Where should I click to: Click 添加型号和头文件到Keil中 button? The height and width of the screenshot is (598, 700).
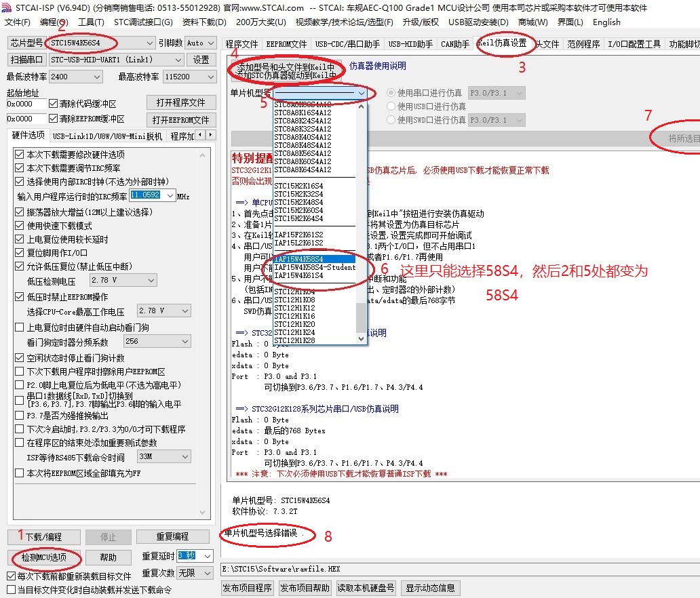tap(286, 71)
